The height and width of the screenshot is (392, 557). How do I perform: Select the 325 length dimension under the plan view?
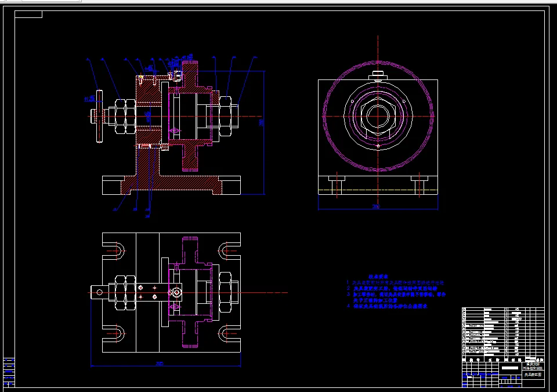[x=160, y=364]
